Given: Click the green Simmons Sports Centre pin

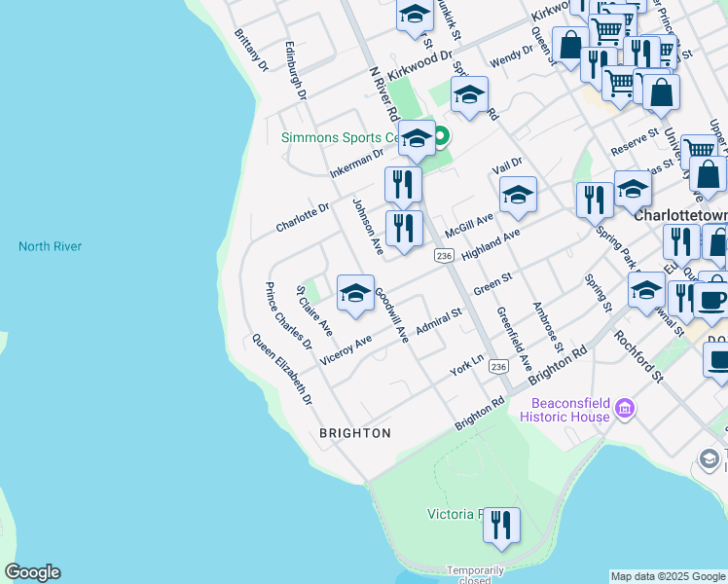Looking at the screenshot, I should (440, 137).
